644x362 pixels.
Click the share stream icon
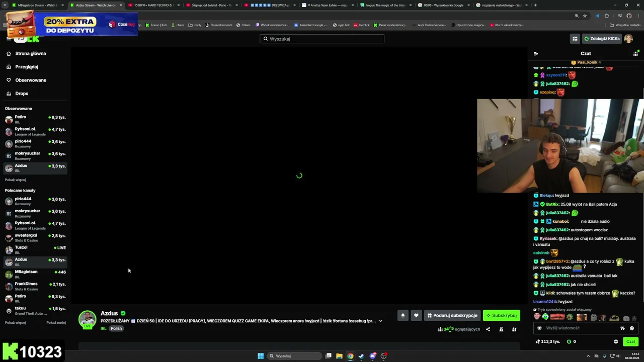click(x=488, y=329)
